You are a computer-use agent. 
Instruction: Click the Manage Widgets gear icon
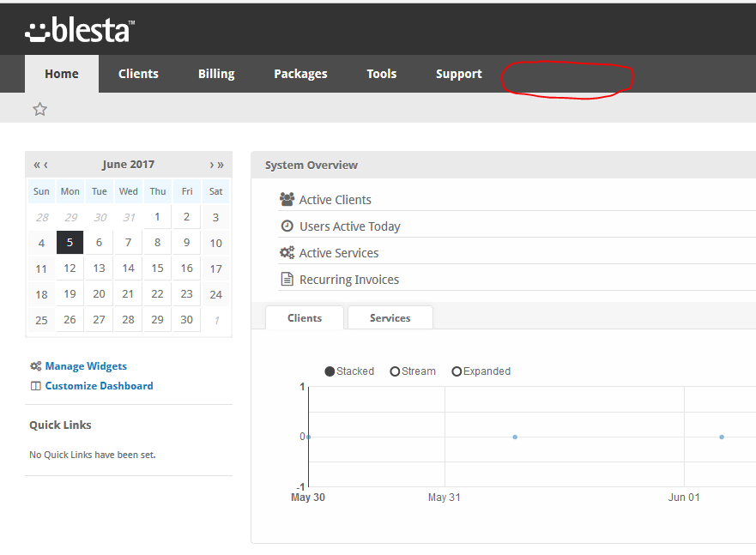coord(36,366)
